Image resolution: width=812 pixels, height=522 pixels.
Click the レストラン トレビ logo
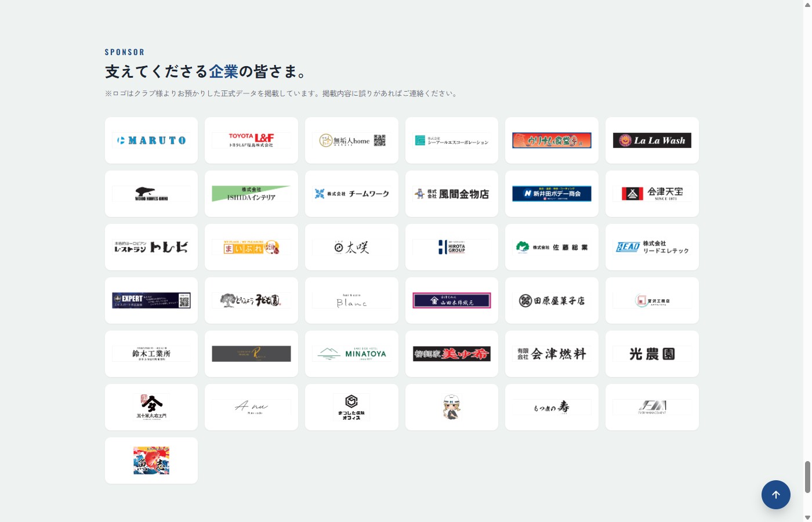pyautogui.click(x=151, y=247)
